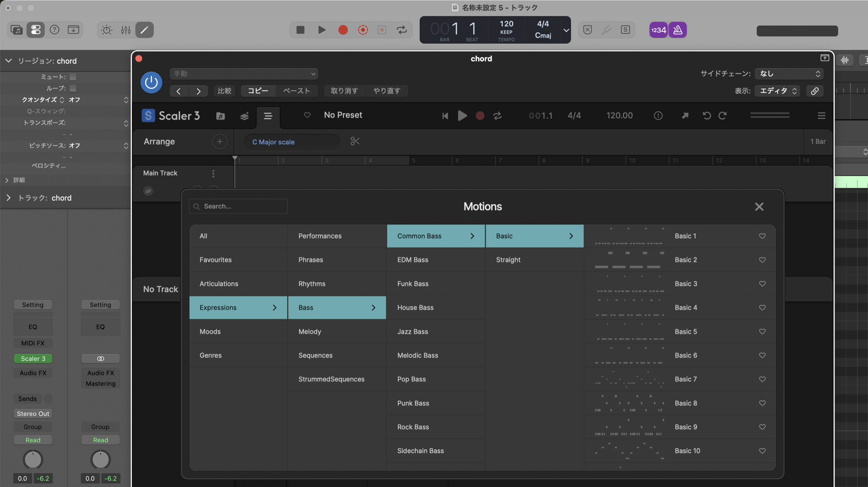The height and width of the screenshot is (487, 868).
Task: Select the Expressions category
Action: coord(238,308)
